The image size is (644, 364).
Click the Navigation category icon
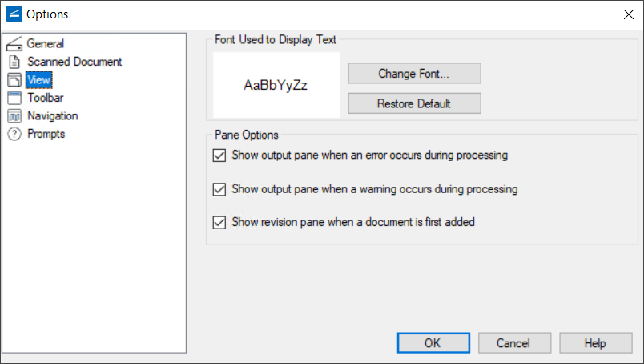(14, 115)
